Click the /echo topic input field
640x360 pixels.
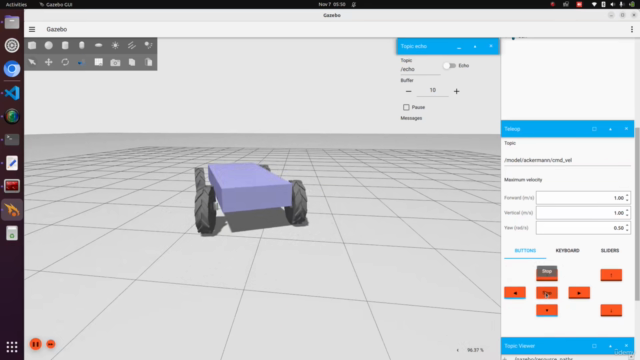[420, 69]
